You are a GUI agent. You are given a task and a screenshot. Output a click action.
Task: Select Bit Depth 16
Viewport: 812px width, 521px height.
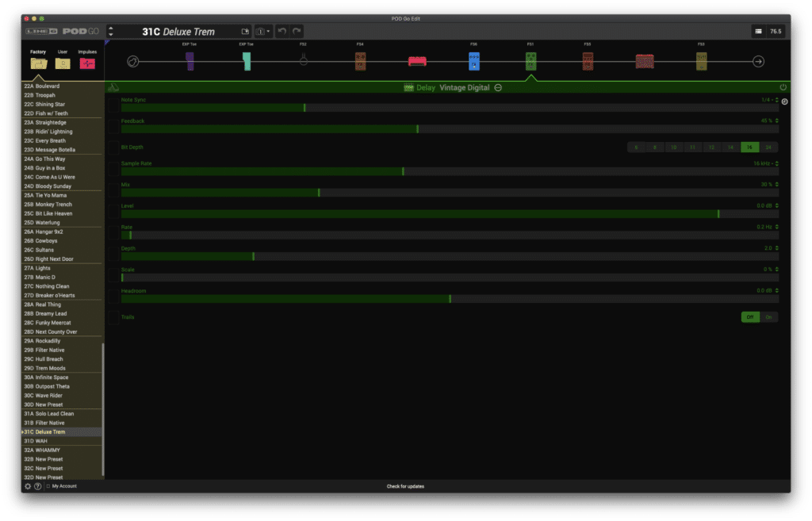click(750, 147)
